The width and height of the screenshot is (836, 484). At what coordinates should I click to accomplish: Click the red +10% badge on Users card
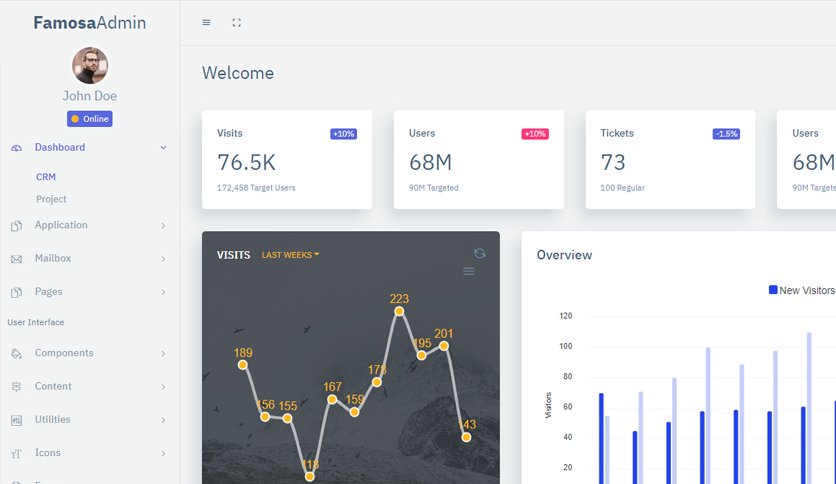pyautogui.click(x=535, y=134)
